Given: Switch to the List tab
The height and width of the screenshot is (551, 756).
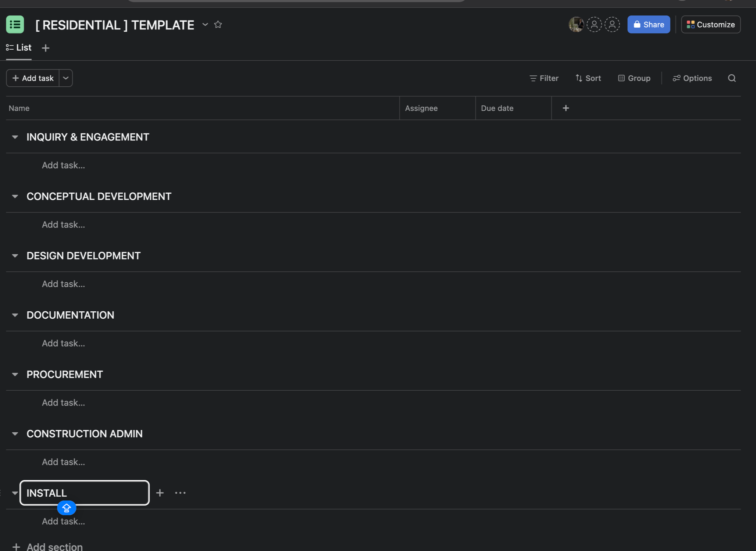Looking at the screenshot, I should [19, 48].
